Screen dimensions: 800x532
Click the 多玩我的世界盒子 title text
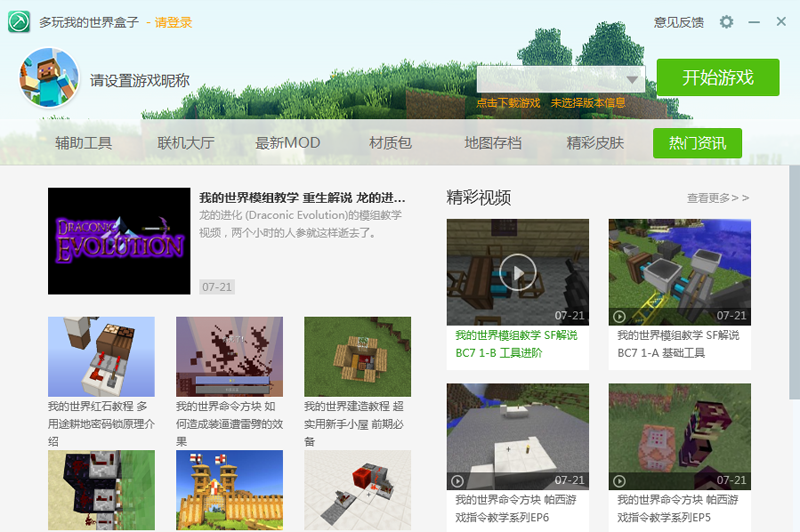[x=89, y=22]
